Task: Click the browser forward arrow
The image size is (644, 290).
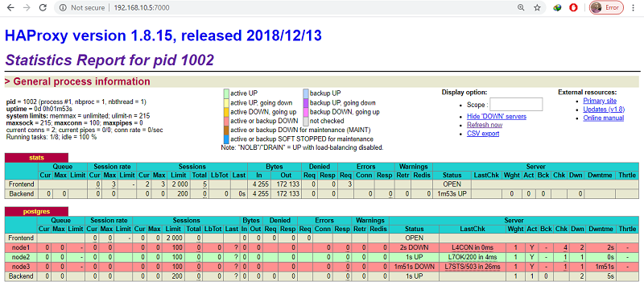Action: coord(27,8)
